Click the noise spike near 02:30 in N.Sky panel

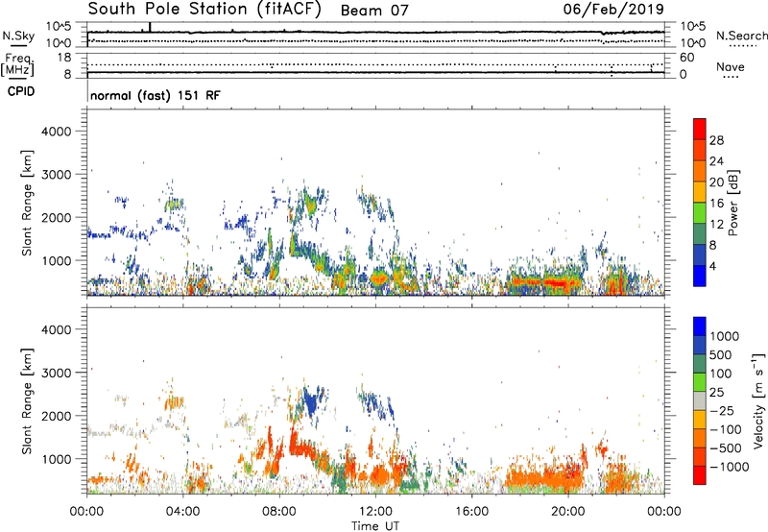[x=150, y=27]
